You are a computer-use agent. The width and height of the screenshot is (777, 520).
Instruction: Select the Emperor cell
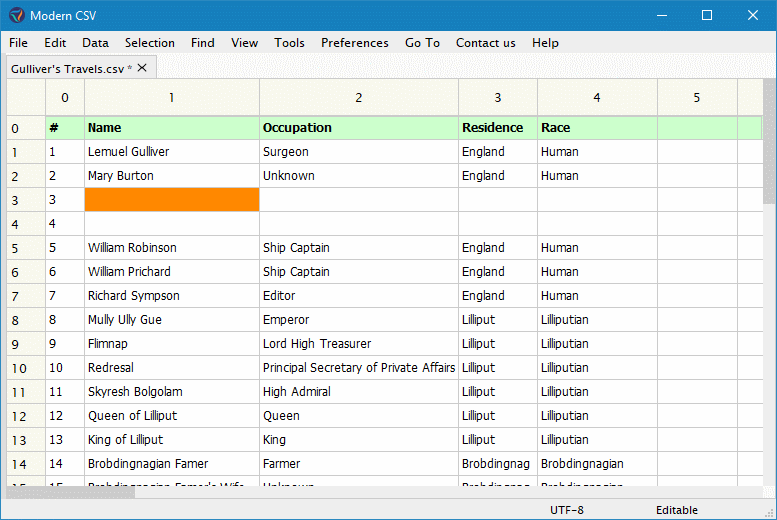359,320
